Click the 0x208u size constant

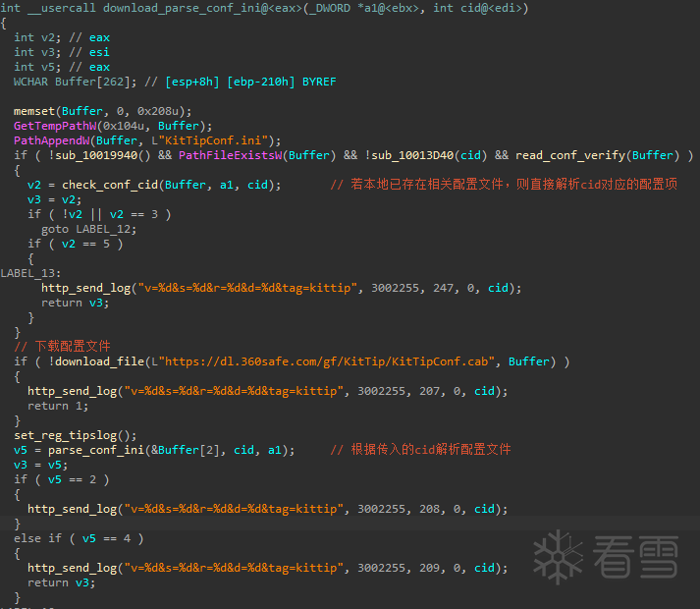(x=158, y=111)
